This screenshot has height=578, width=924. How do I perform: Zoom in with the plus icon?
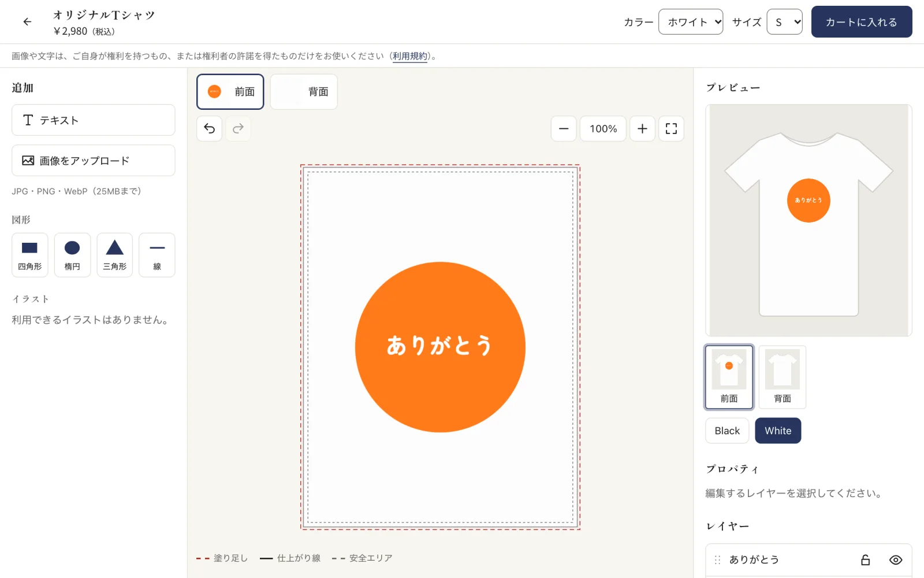642,128
